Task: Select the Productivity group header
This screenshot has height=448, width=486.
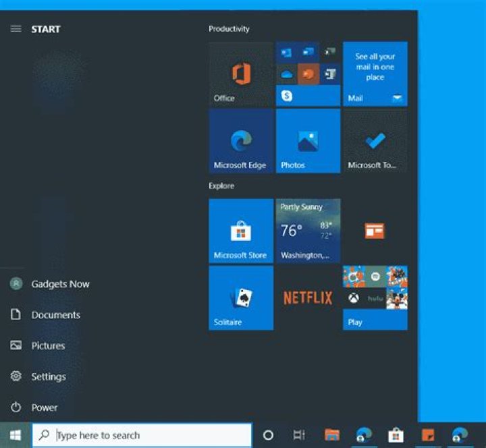Action: pyautogui.click(x=229, y=29)
